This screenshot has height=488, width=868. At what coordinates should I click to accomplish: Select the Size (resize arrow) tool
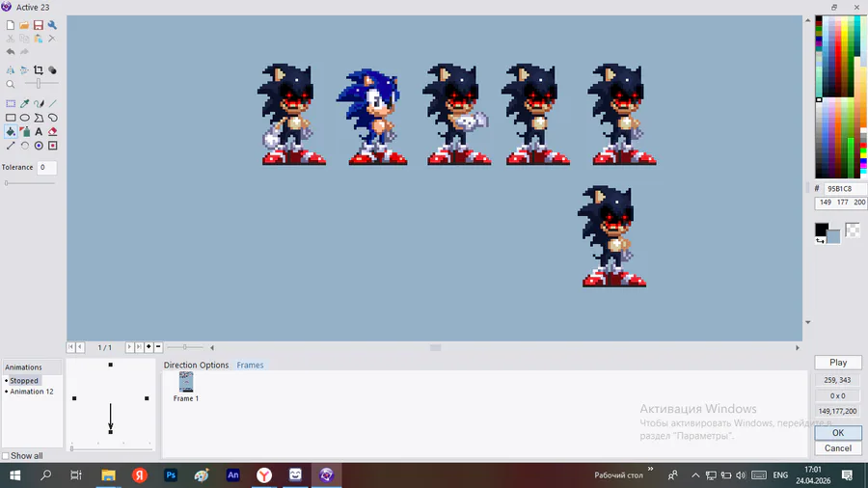[x=11, y=146]
